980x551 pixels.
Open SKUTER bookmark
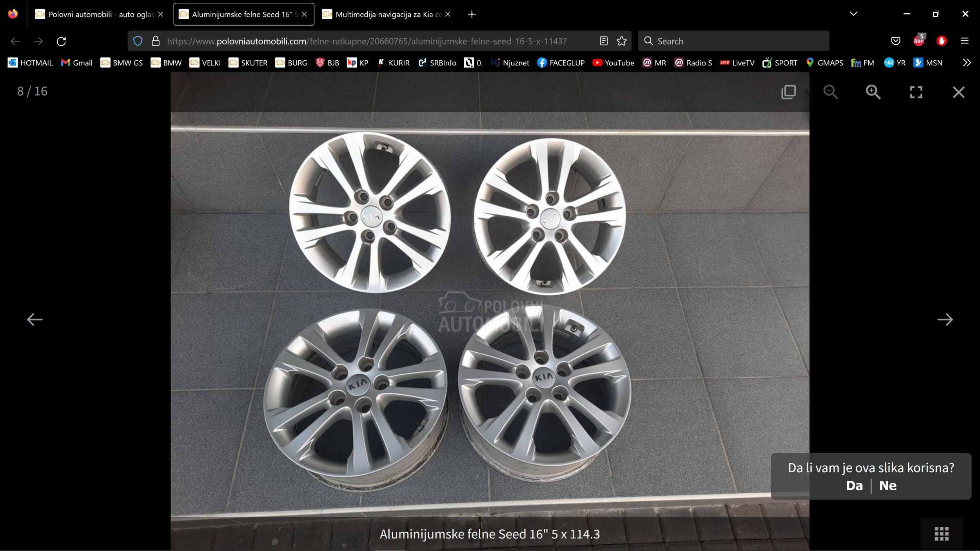pyautogui.click(x=248, y=63)
